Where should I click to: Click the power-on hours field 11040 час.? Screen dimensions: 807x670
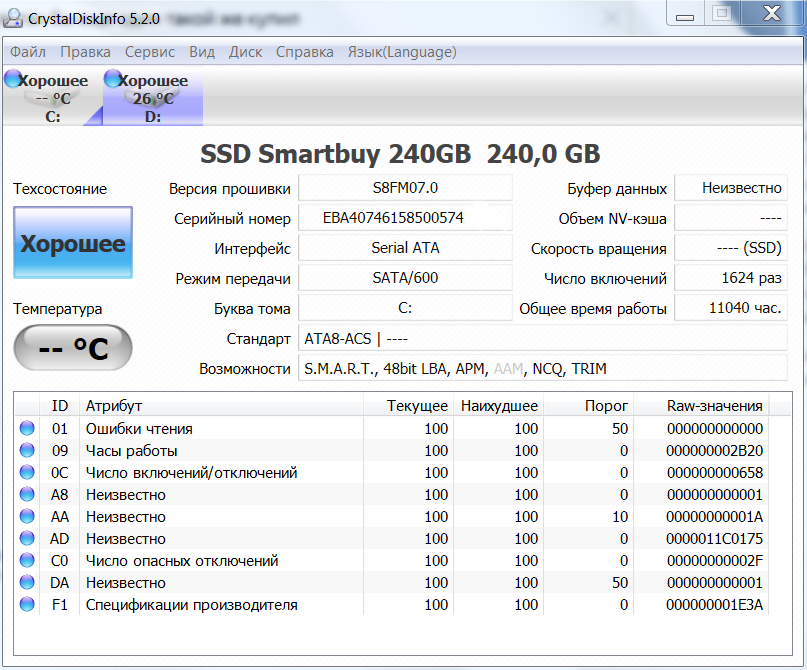731,308
